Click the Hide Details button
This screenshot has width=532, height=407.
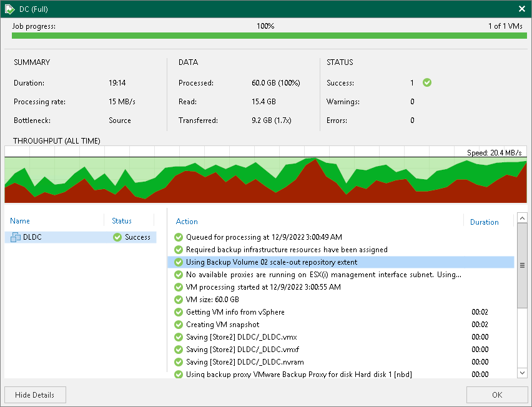point(35,395)
